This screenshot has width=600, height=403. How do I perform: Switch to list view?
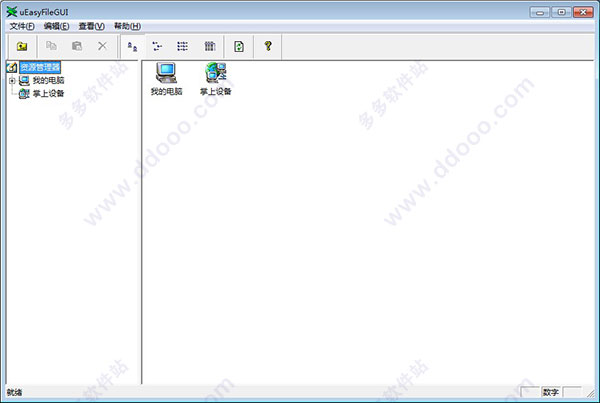coord(183,47)
